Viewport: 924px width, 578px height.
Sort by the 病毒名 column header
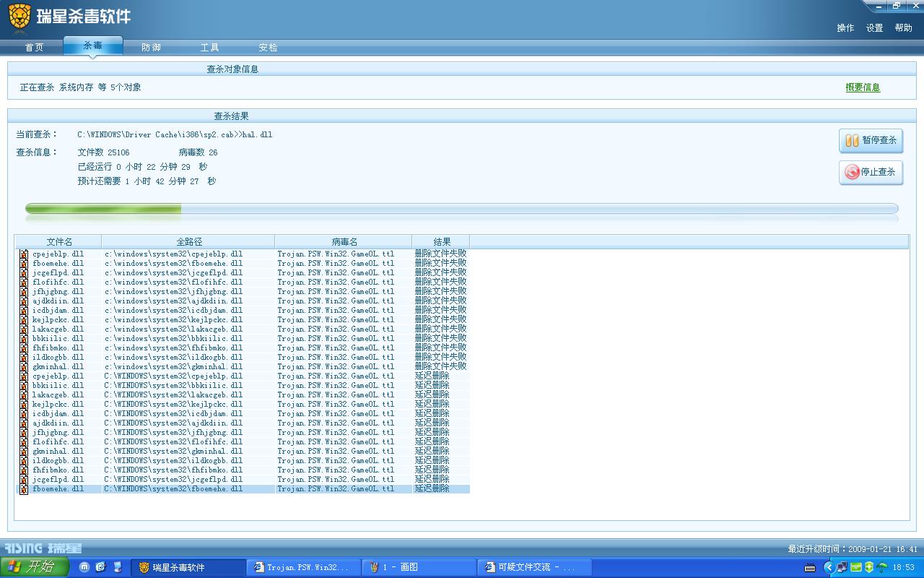pos(344,242)
